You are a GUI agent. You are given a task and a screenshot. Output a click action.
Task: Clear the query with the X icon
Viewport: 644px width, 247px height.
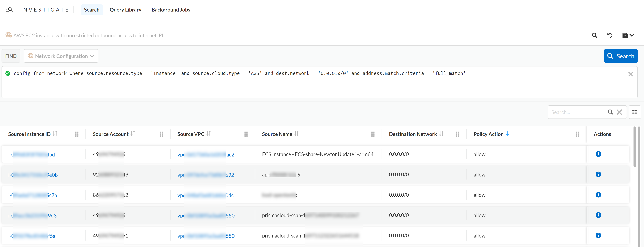tap(630, 74)
